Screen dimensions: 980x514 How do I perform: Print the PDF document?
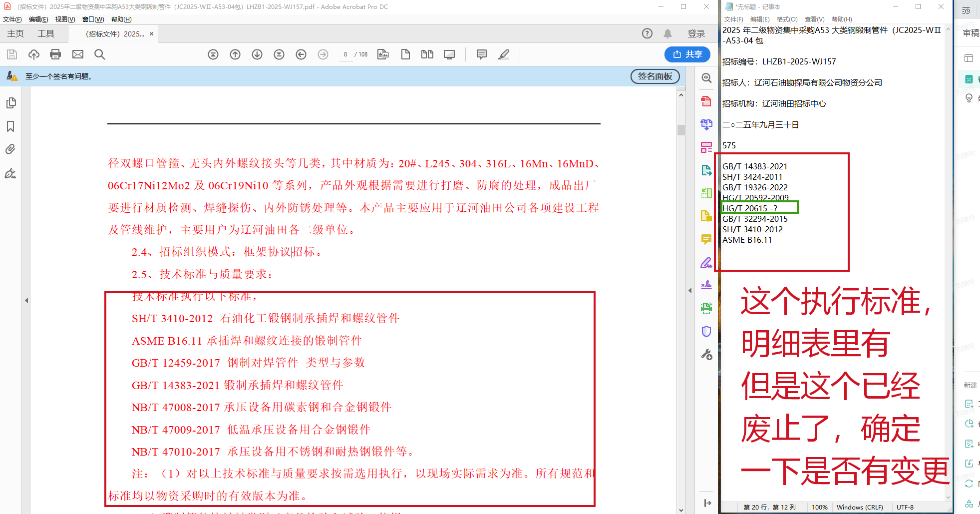pos(55,54)
